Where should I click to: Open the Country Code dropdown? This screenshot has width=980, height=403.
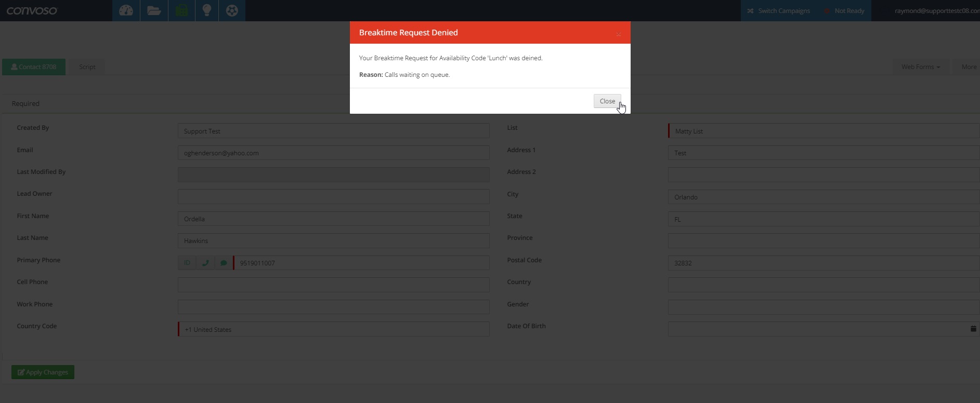click(x=334, y=329)
